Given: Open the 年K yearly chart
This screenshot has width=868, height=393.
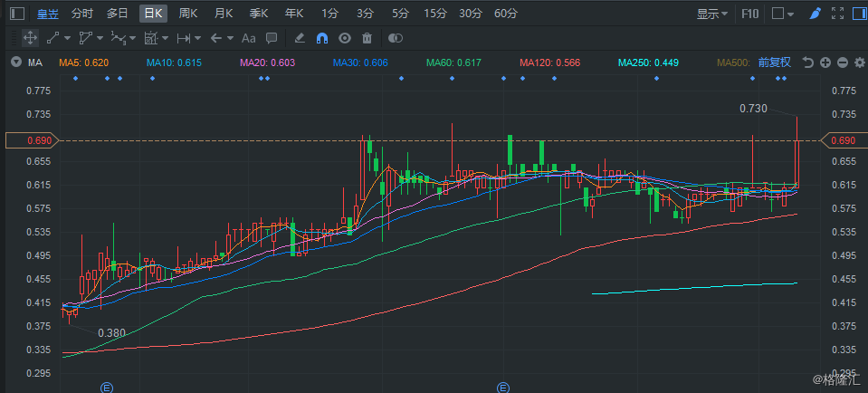Looking at the screenshot, I should click(294, 14).
